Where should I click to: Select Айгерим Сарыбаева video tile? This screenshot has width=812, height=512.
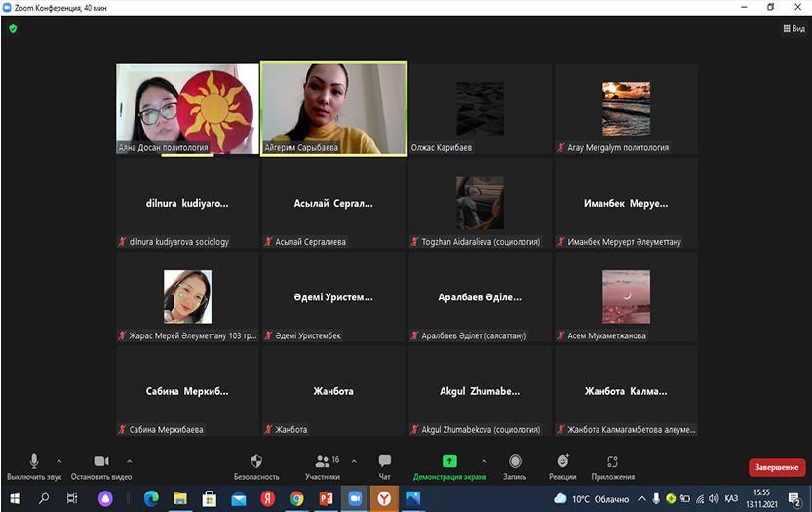(x=334, y=108)
